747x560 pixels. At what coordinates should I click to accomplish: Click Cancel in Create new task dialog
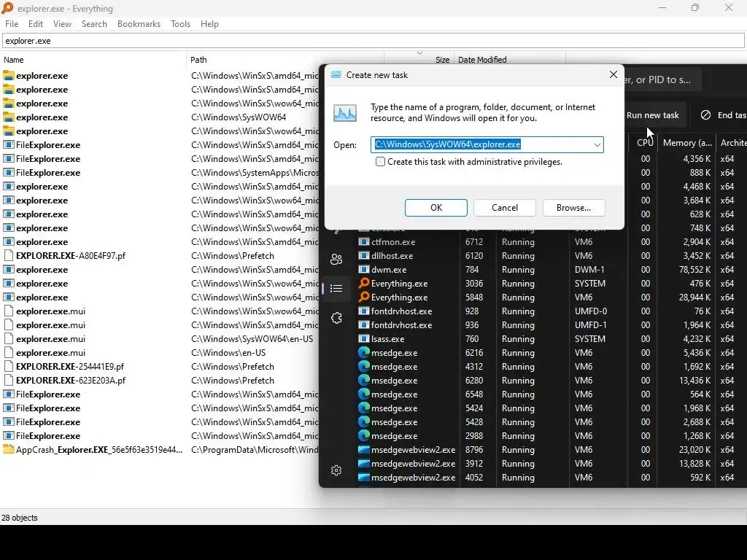pos(505,208)
